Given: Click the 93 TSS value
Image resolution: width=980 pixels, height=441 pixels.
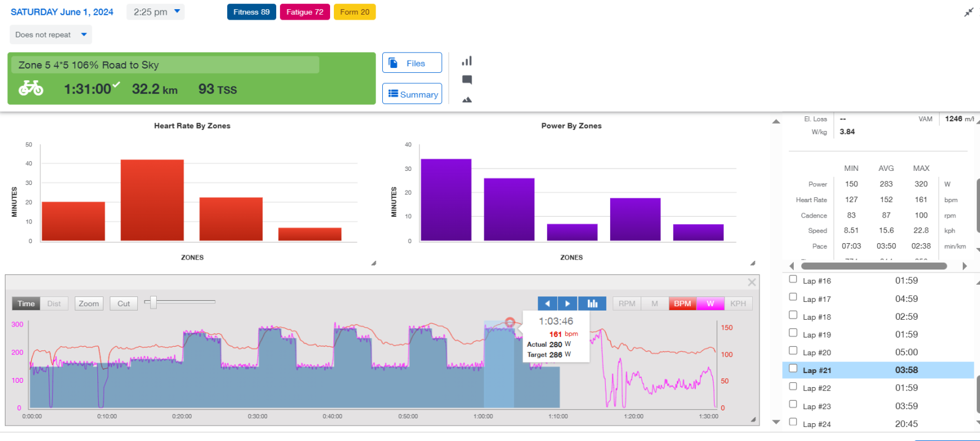Looking at the screenshot, I should click(x=217, y=89).
